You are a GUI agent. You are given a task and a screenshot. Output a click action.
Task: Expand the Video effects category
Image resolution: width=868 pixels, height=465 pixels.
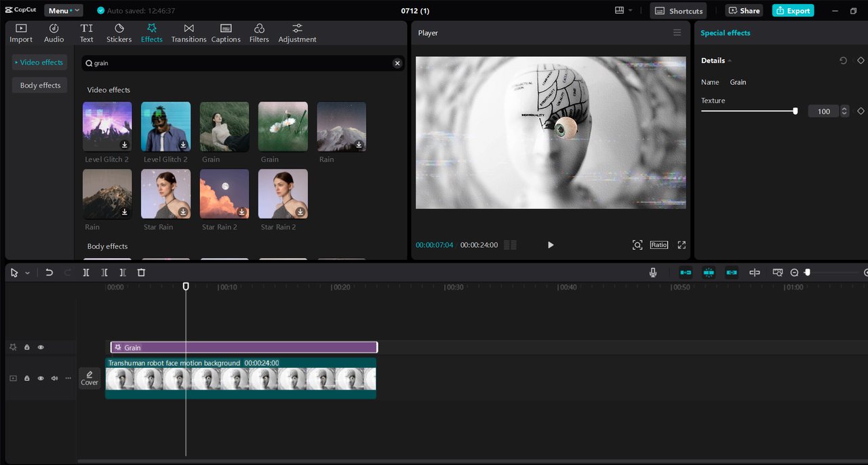tap(41, 62)
